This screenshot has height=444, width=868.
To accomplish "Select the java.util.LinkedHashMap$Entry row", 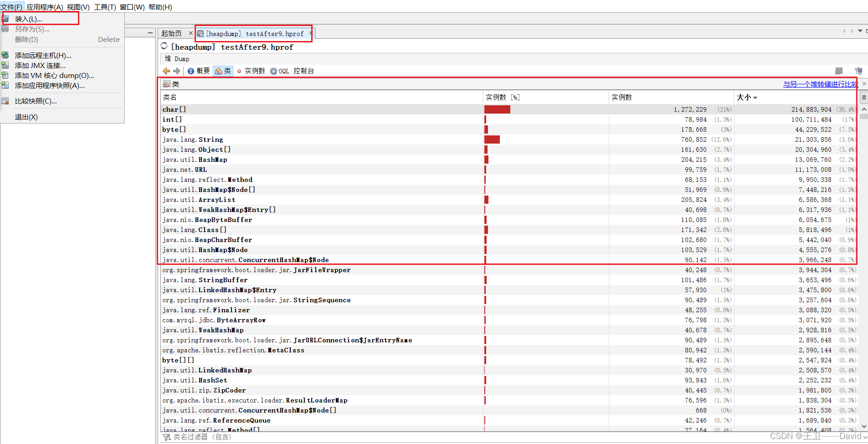I will point(509,290).
